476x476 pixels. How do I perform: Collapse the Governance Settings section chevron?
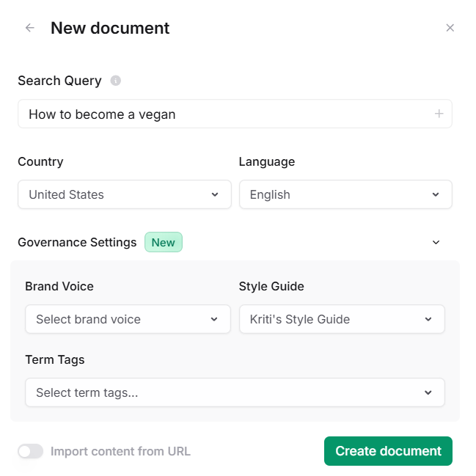[436, 242]
